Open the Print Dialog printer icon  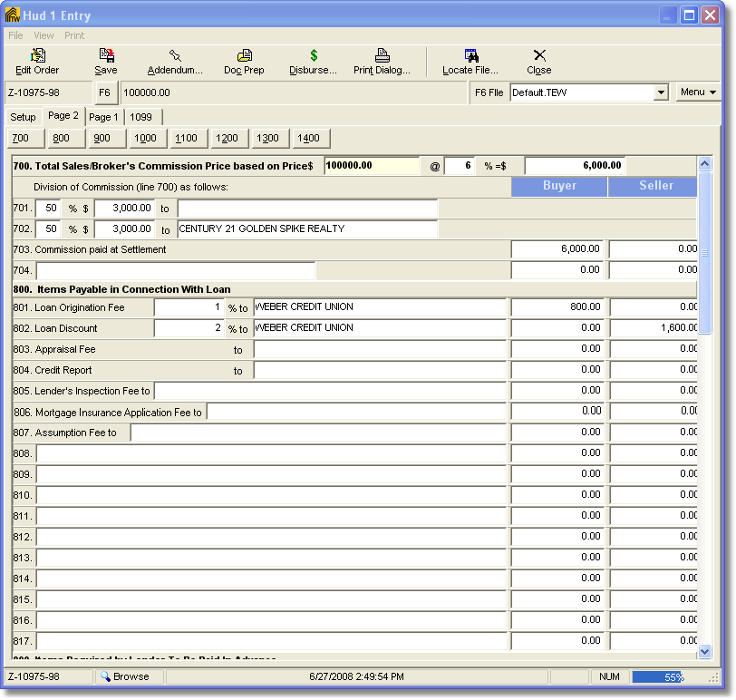tap(382, 56)
